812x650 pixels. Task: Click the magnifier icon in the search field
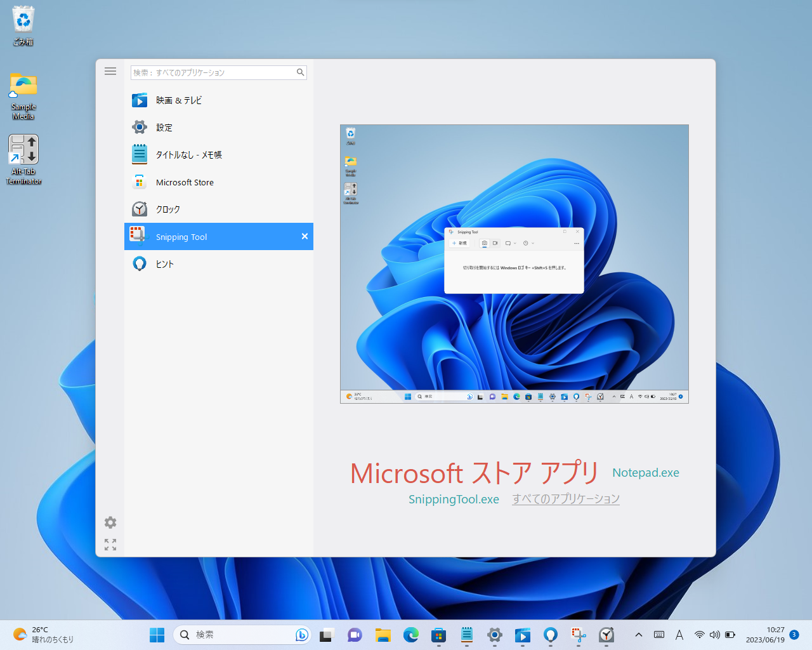click(x=299, y=72)
